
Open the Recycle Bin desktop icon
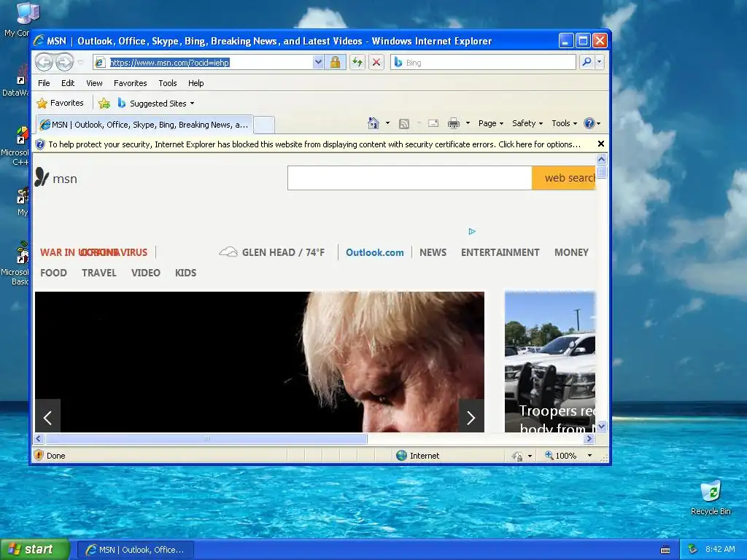pyautogui.click(x=711, y=497)
